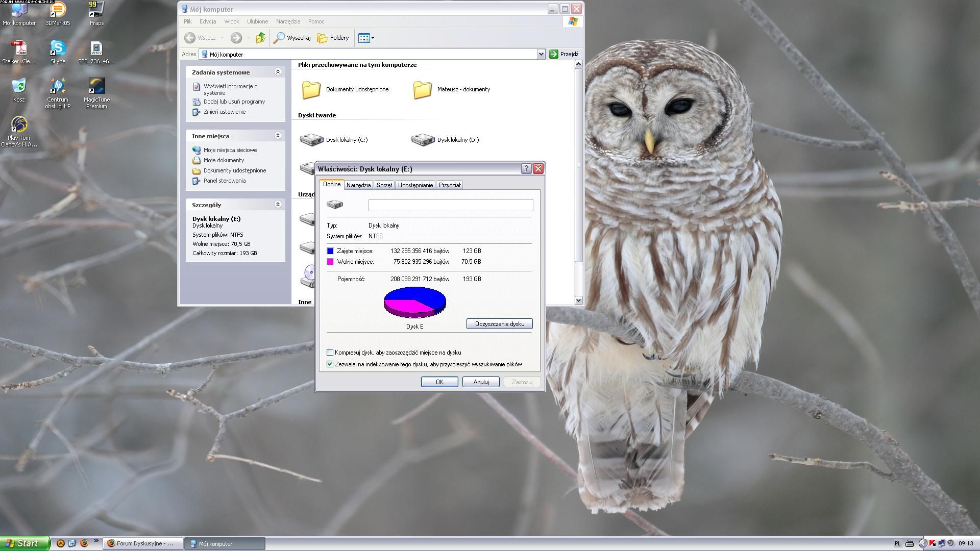Click the Wstecz back arrow button
Image resolution: width=980 pixels, height=551 pixels.
click(190, 38)
